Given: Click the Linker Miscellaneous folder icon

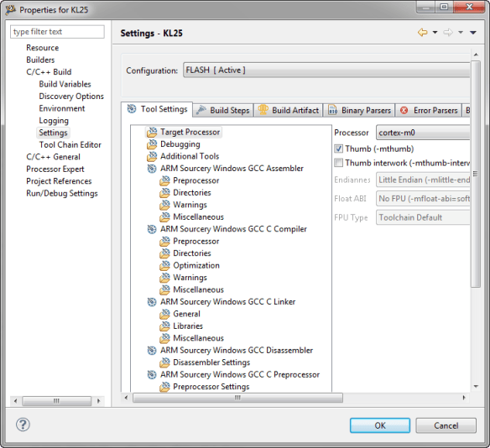Looking at the screenshot, I should tap(164, 338).
